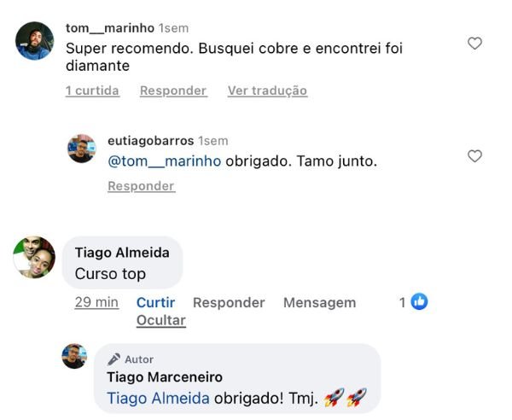Click the blue Tiago Almeida mention in reply
Image resolution: width=512 pixels, height=420 pixels.
(159, 399)
